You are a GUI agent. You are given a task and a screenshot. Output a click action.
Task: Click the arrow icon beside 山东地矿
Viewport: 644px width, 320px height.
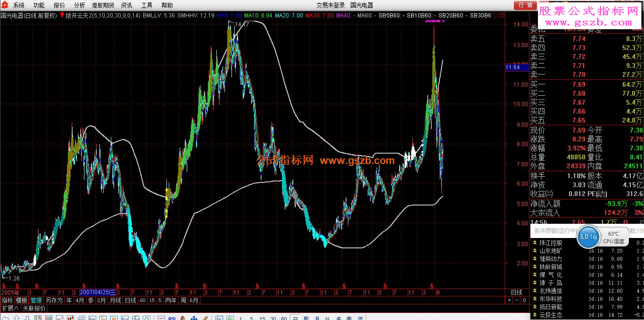tap(535, 251)
